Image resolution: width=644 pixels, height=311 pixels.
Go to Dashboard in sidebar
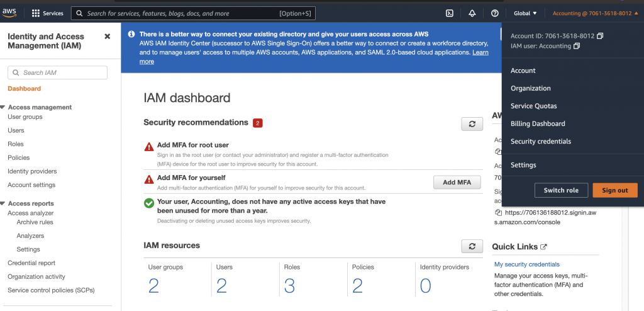[x=25, y=88]
